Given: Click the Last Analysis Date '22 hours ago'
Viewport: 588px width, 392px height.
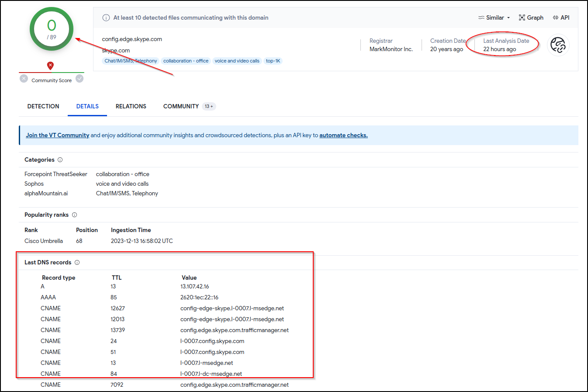Looking at the screenshot, I should (x=499, y=49).
